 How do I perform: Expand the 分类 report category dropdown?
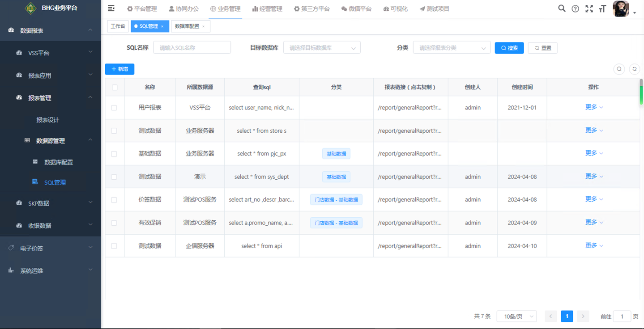452,48
